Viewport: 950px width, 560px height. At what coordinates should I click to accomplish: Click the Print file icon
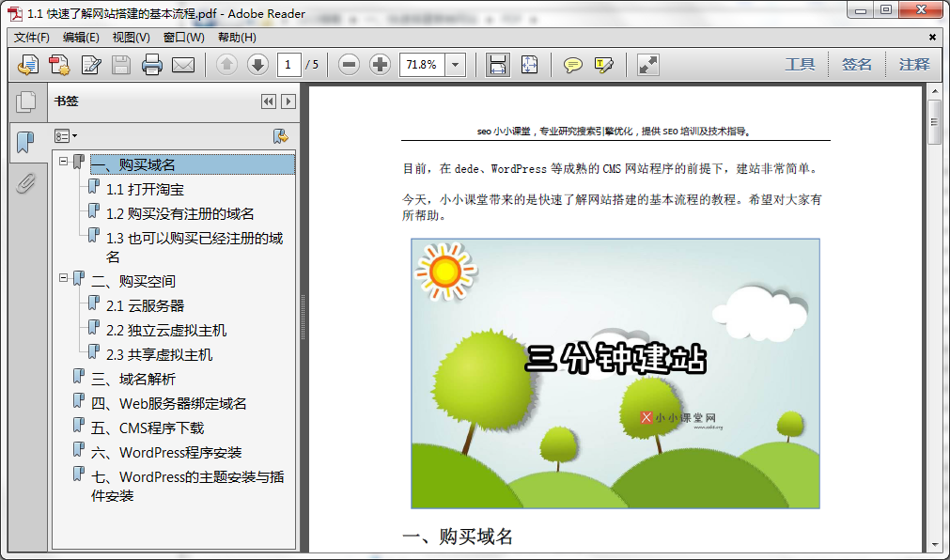[x=152, y=64]
